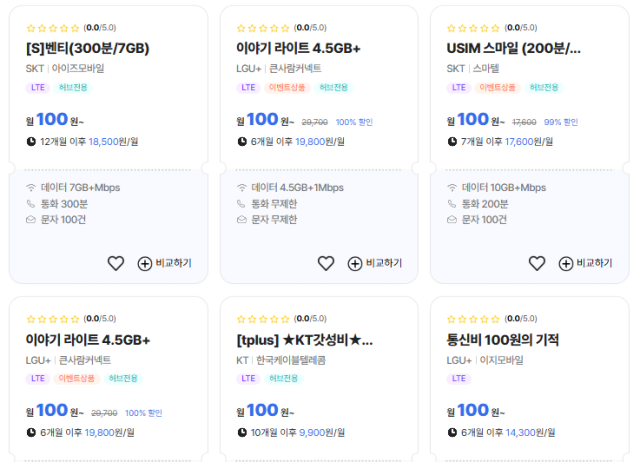Click LTE tag on [S]벤티 card
640x462 pixels.
(37, 87)
